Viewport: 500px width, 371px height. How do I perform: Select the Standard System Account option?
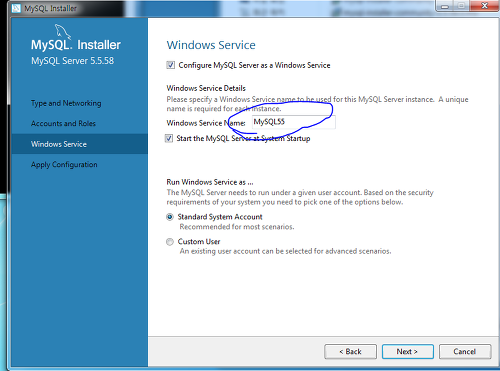[170, 217]
